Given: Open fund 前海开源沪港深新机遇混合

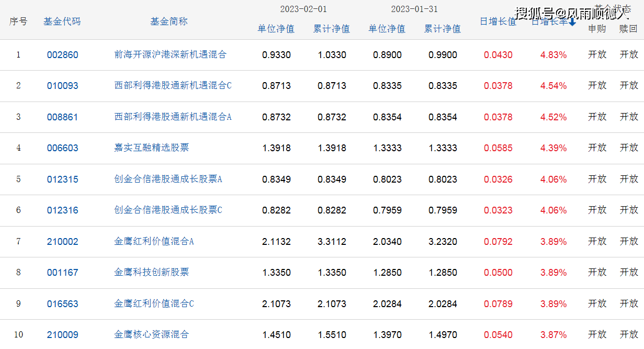Looking at the screenshot, I should pyautogui.click(x=170, y=54).
